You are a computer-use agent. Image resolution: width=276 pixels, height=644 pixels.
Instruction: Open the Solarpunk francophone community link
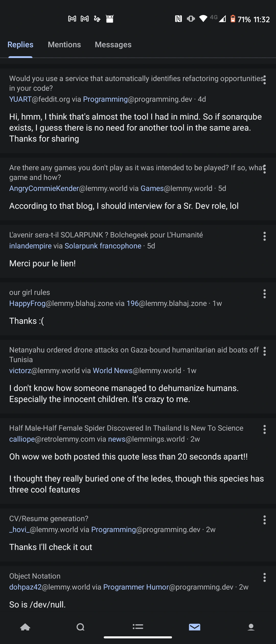103,246
